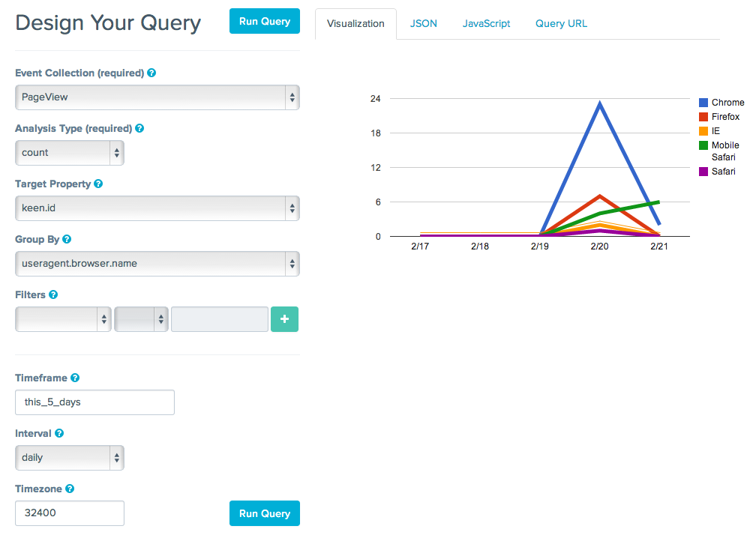Click the Chrome blue legend swatch
The height and width of the screenshot is (538, 756).
pyautogui.click(x=703, y=103)
